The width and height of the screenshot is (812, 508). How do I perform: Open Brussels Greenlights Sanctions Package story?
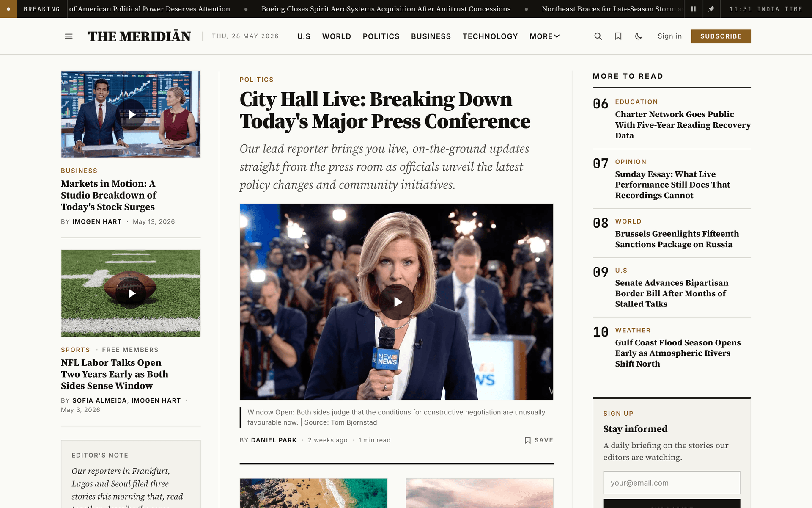[677, 239]
